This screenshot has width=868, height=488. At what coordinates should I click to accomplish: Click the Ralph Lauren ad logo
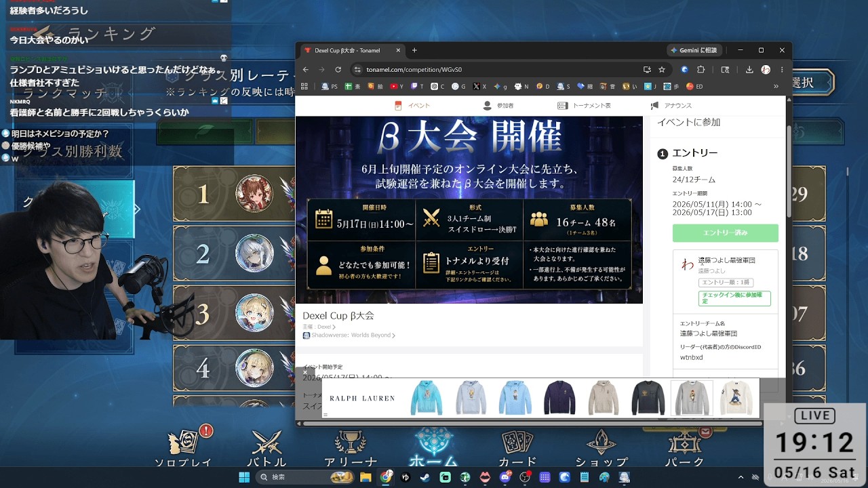362,399
